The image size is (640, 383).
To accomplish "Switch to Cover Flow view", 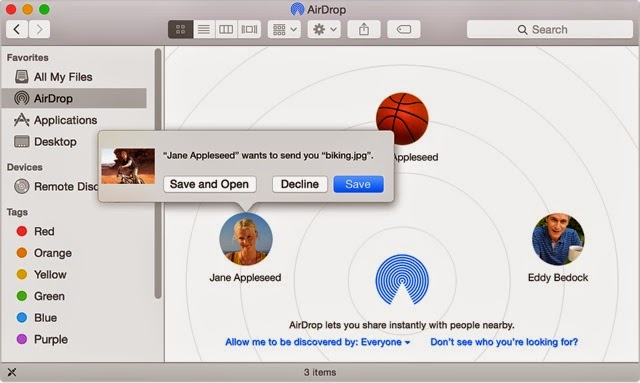I will point(249,29).
